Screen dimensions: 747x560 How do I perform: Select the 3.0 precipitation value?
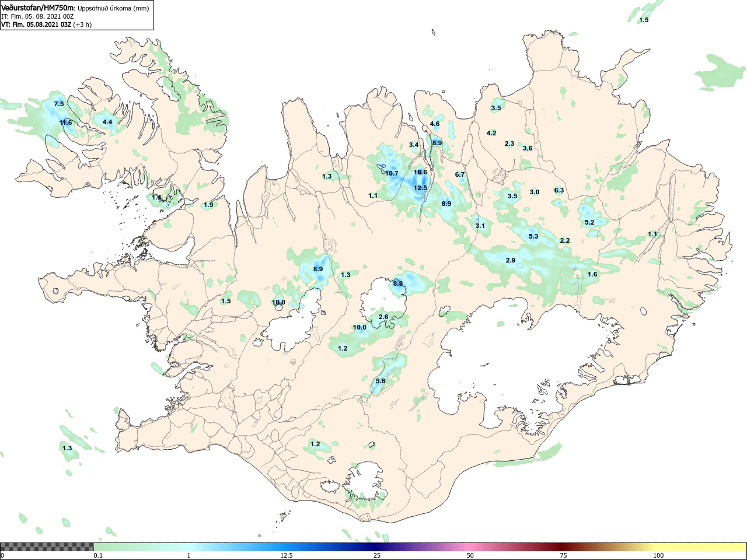click(x=535, y=192)
